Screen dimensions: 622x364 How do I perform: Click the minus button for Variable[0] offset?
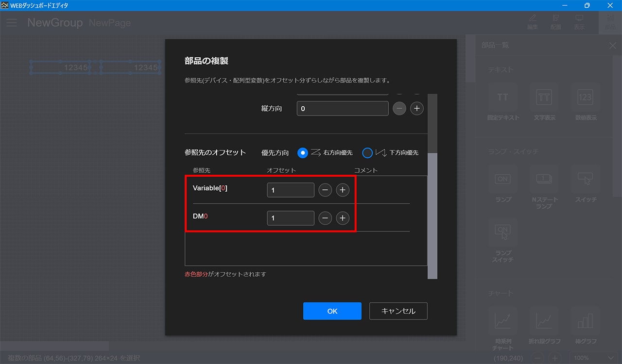point(325,190)
